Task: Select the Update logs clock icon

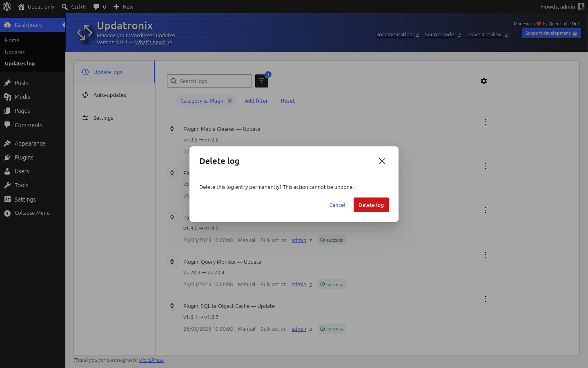Action: pyautogui.click(x=85, y=72)
